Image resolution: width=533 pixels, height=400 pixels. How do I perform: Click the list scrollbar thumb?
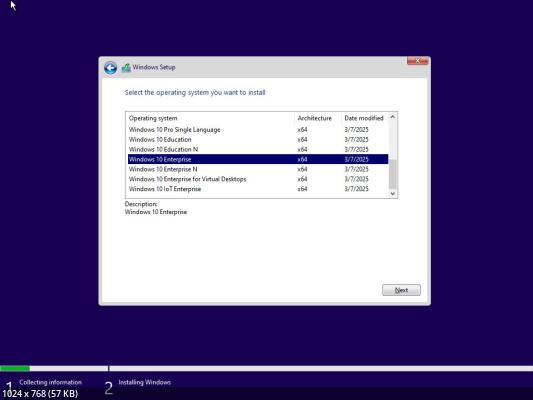click(393, 174)
